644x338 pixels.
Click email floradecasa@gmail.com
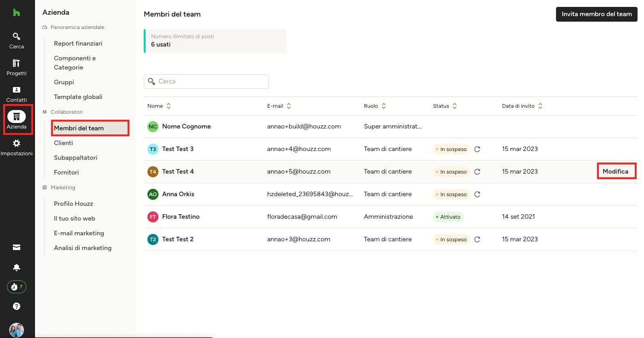coord(302,217)
